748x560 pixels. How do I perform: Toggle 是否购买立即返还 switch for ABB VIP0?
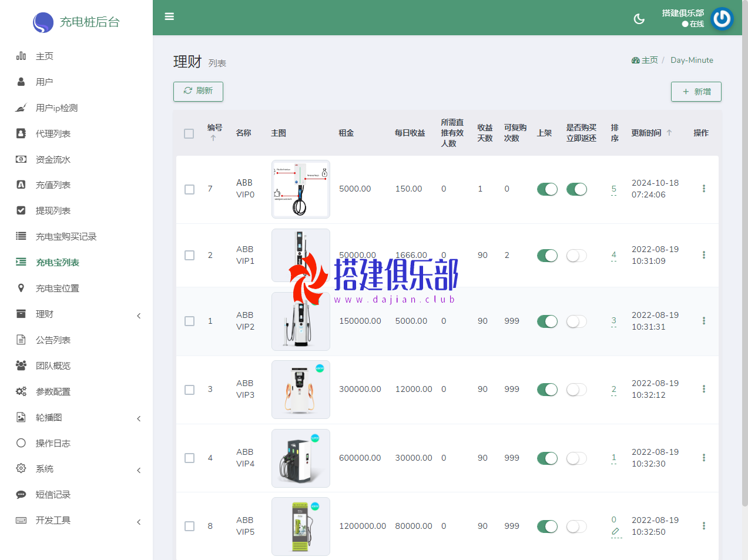(576, 189)
